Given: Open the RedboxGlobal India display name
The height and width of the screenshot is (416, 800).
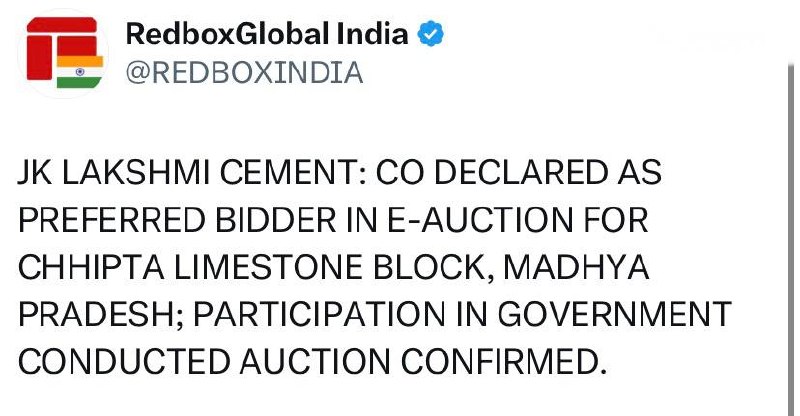Looking at the screenshot, I should click(267, 35).
